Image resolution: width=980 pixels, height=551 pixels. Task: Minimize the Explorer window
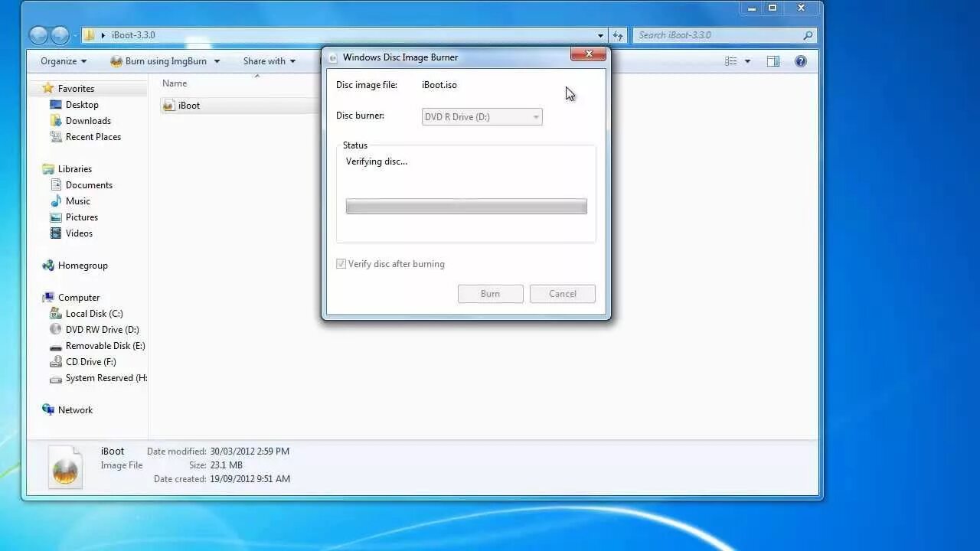752,8
